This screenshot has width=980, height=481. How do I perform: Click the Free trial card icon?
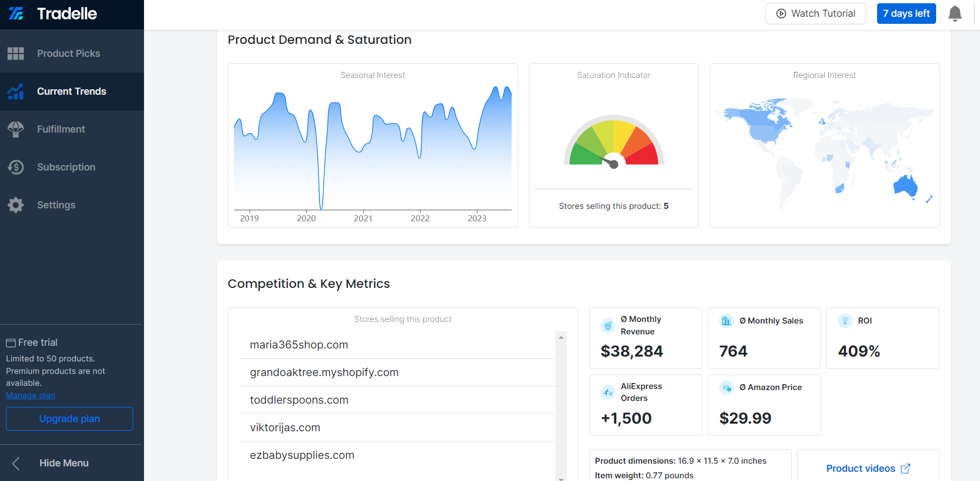tap(11, 343)
